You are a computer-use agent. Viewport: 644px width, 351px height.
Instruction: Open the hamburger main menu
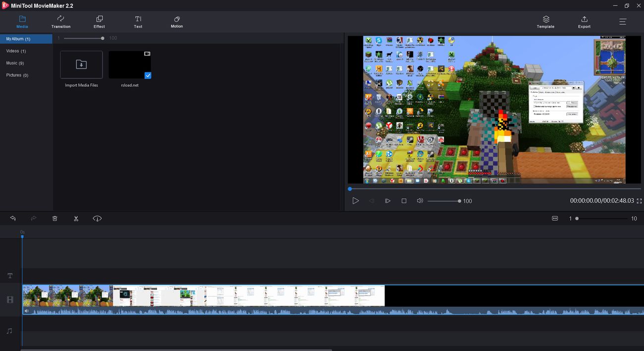623,22
